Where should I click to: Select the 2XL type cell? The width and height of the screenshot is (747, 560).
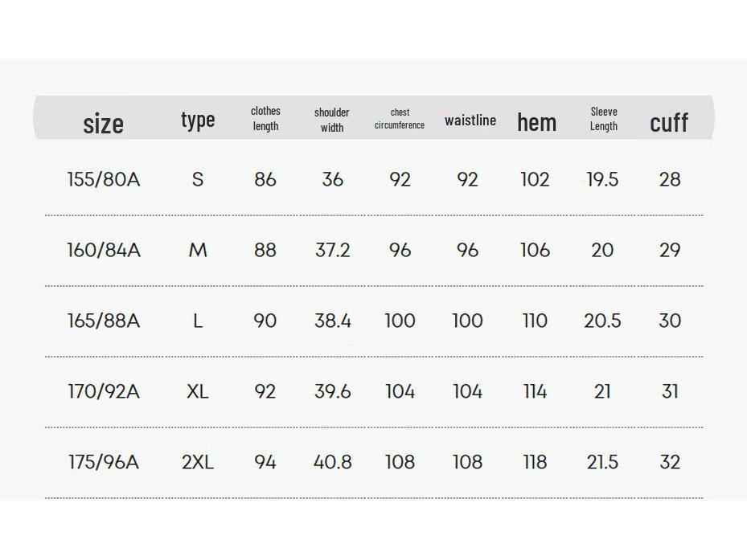[198, 463]
